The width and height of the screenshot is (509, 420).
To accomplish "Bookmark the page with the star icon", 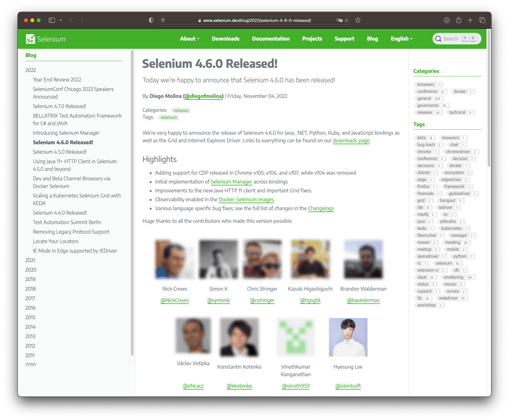I will point(358,20).
